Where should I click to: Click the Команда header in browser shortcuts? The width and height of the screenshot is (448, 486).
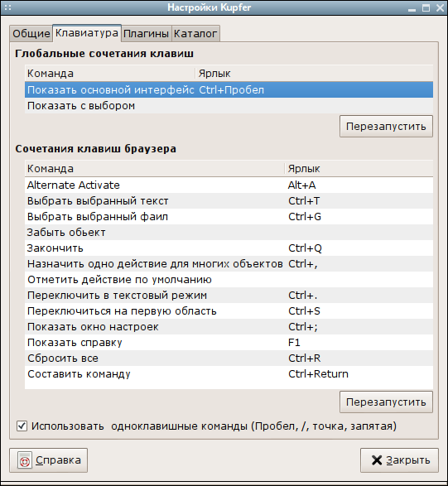(x=155, y=169)
